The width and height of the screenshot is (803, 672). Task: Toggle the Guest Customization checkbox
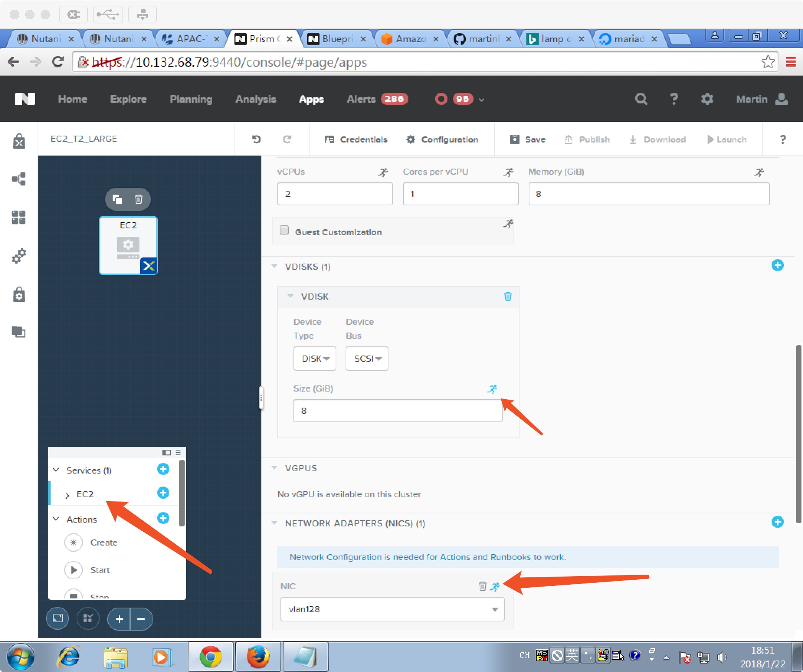click(284, 230)
